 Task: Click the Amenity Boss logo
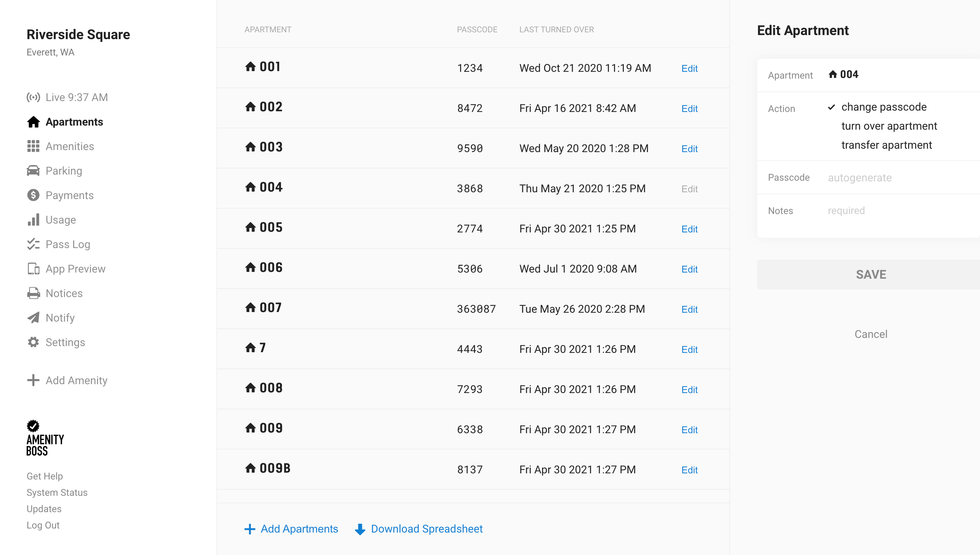[45, 438]
